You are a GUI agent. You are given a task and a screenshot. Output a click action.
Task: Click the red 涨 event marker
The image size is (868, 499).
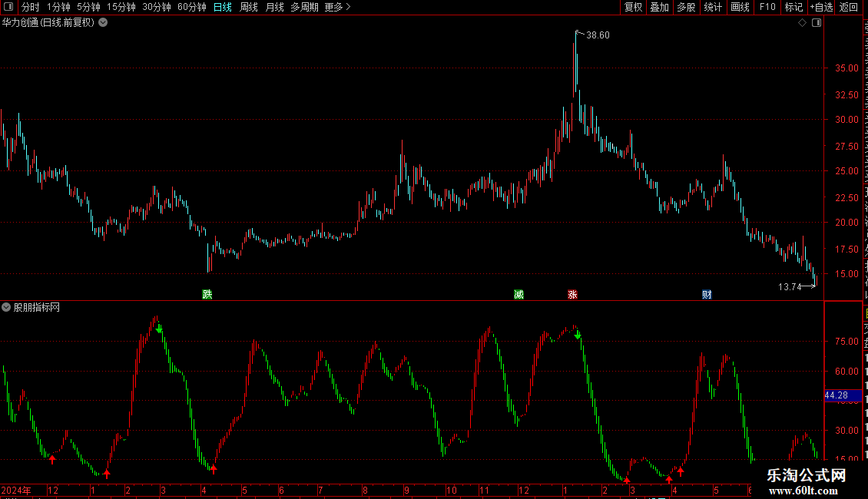(x=572, y=294)
